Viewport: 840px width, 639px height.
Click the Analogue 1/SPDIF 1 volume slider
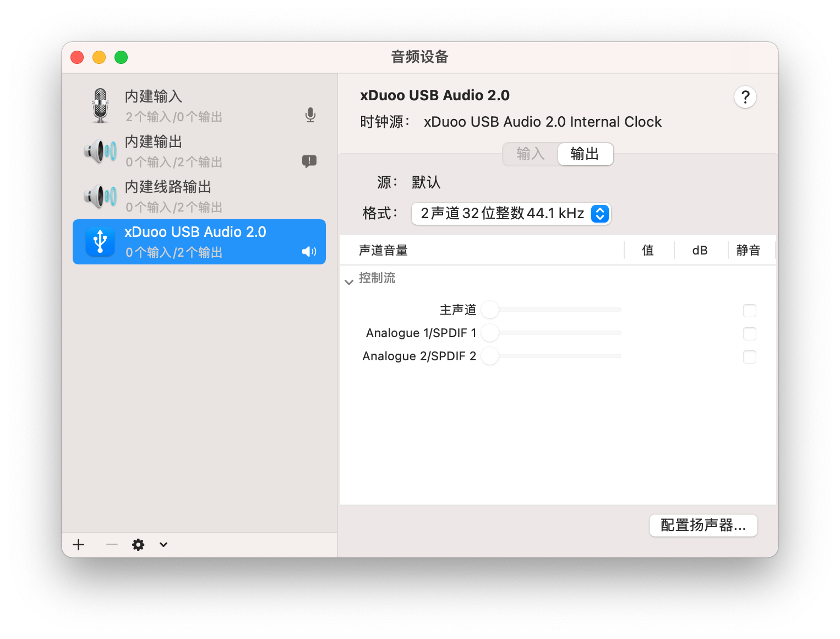pyautogui.click(x=552, y=333)
